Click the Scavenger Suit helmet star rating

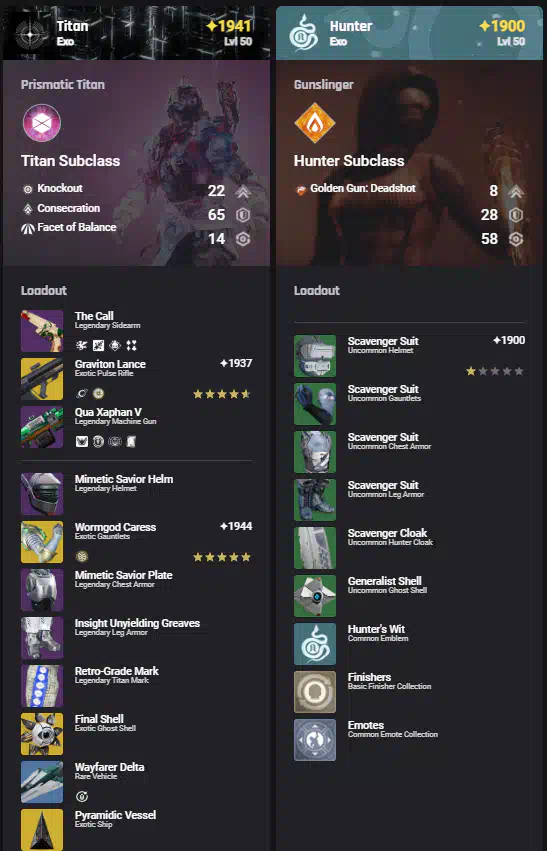tap(495, 371)
